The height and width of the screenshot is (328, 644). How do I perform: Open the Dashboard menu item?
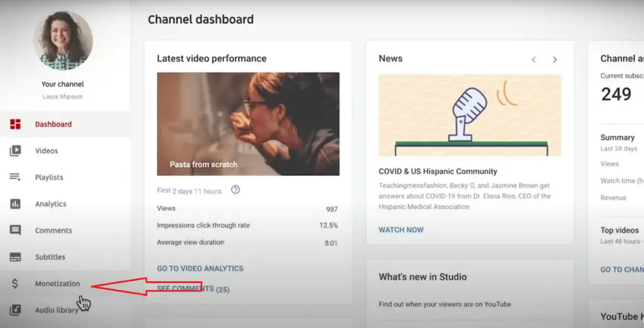coord(65,124)
